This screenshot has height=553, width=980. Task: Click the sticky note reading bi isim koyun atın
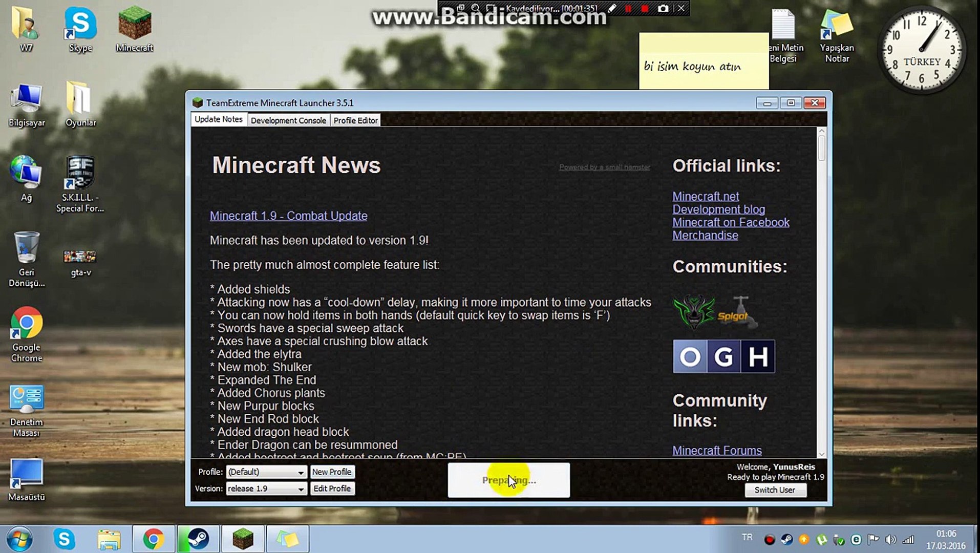tap(704, 61)
